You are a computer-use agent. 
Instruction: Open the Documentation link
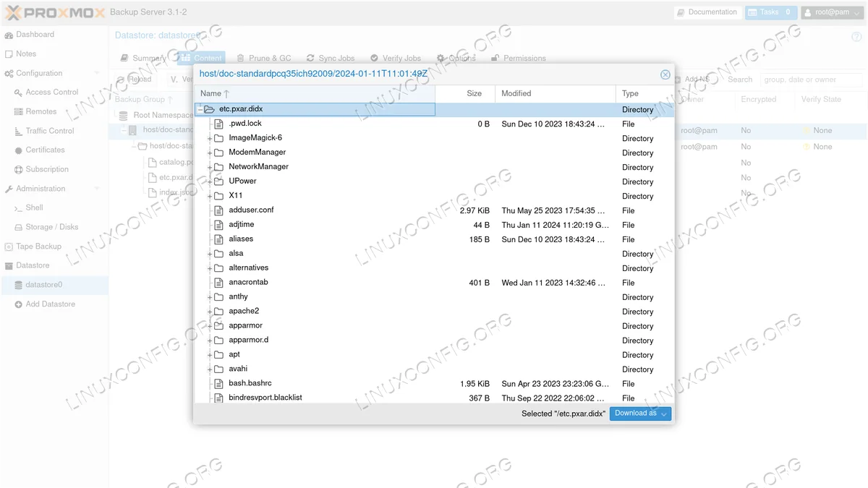[707, 12]
